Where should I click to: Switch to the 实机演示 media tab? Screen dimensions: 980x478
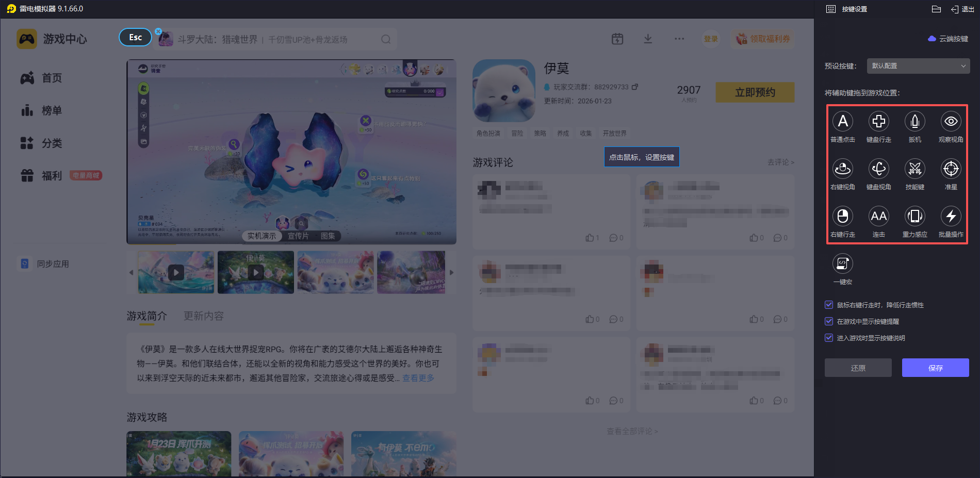[262, 236]
